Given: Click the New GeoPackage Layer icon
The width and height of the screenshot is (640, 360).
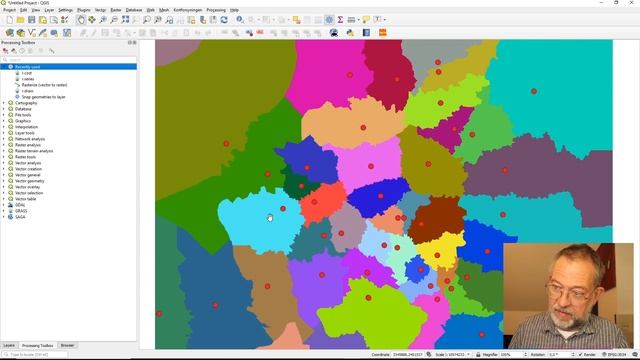Looking at the screenshot, I should (x=20, y=33).
